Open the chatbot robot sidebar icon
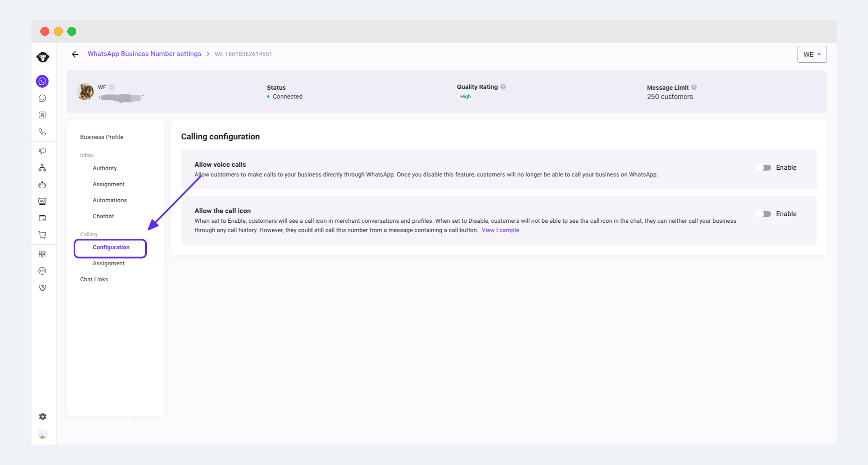This screenshot has height=465, width=868. pyautogui.click(x=42, y=184)
